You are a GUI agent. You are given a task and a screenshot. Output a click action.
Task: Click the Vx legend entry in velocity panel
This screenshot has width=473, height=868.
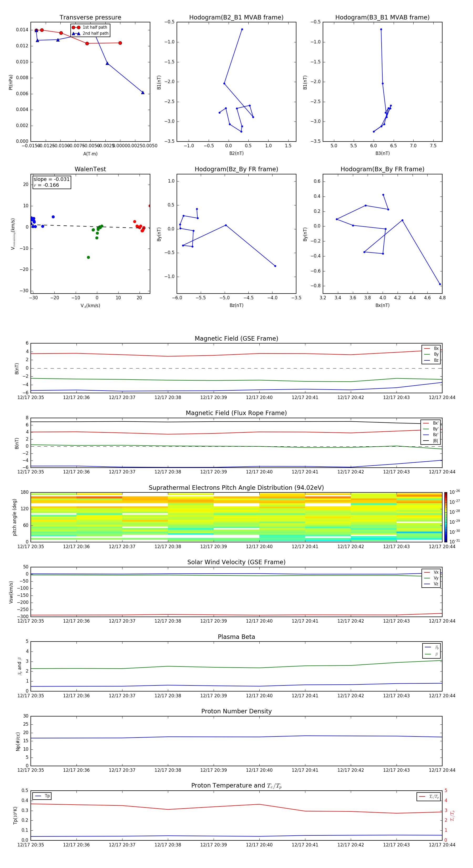431,572
